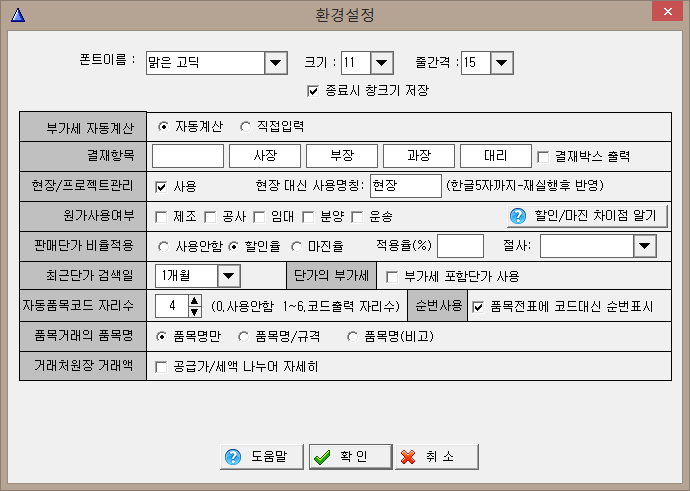
Task: Cancel with the 취 소 button
Action: (437, 457)
